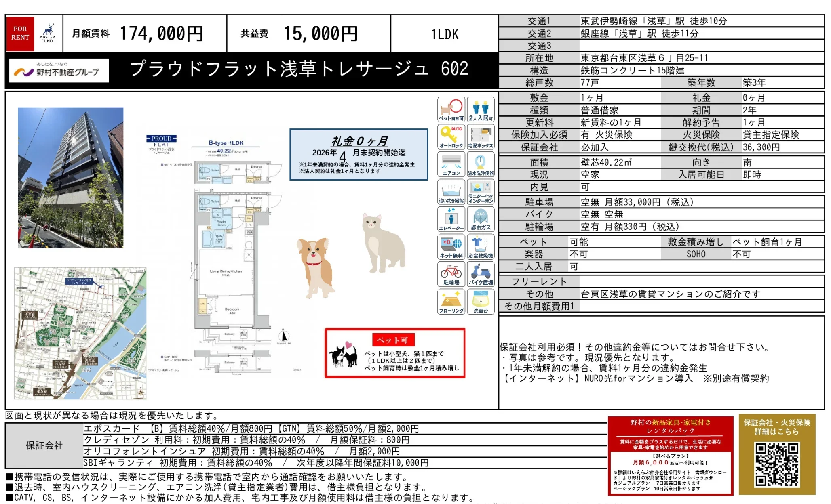Click the 温水洗浄便器 washlet icon

pyautogui.click(x=480, y=164)
